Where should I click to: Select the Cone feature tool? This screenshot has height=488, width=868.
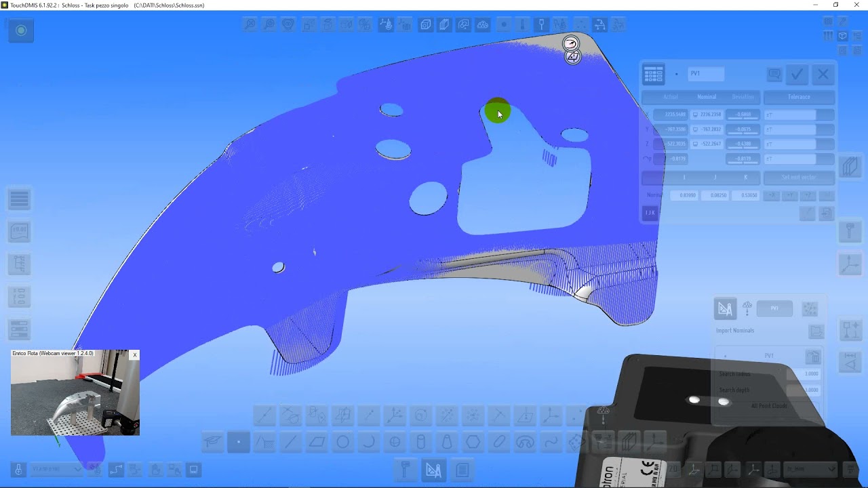(447, 443)
